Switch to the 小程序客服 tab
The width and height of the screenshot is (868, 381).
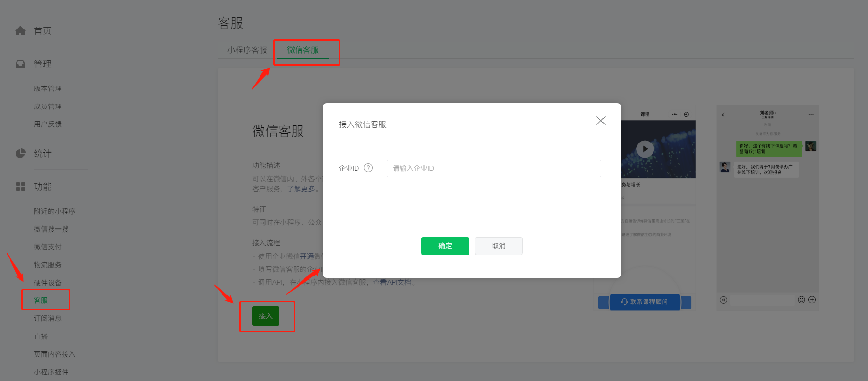point(247,50)
